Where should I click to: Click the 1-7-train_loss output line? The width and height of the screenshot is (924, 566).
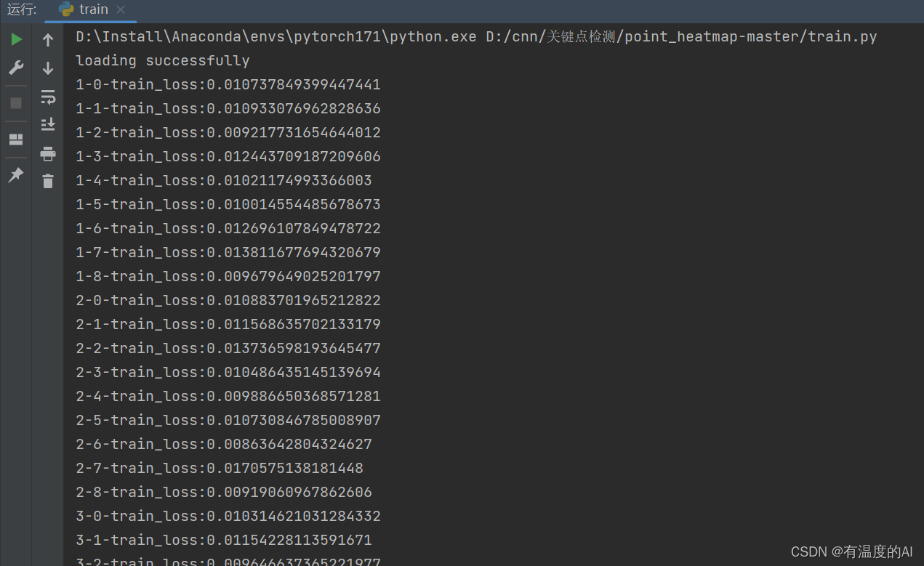pos(228,253)
